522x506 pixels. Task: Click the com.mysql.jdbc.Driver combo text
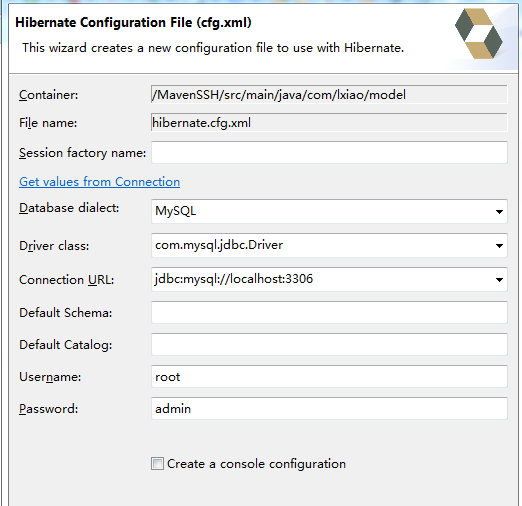pyautogui.click(x=219, y=245)
